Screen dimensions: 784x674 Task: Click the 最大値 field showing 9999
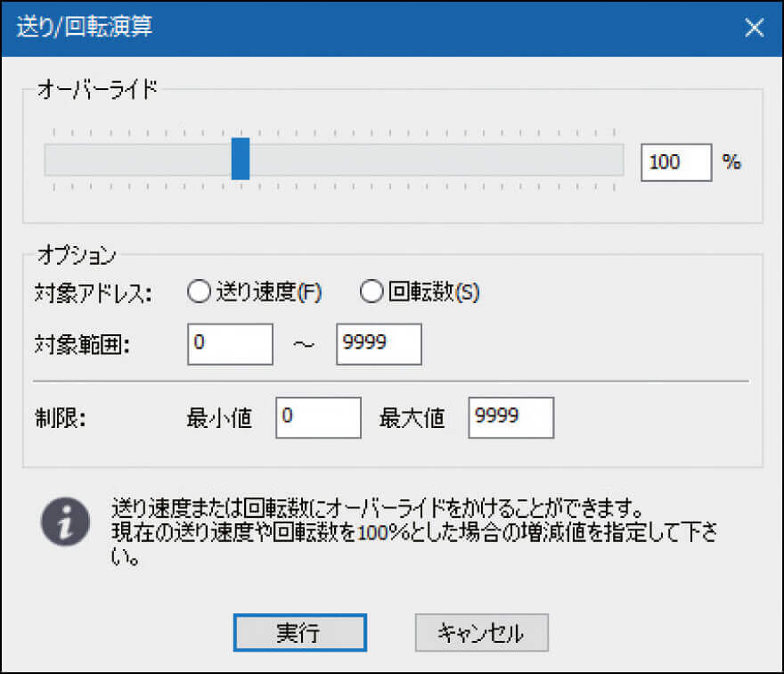[510, 417]
